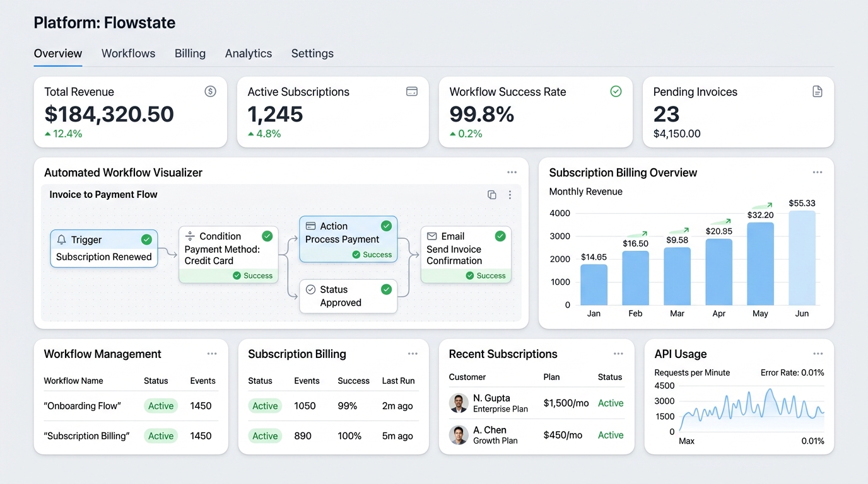Click the card icon in the Action node
Image resolution: width=868 pixels, height=484 pixels.
point(310,226)
